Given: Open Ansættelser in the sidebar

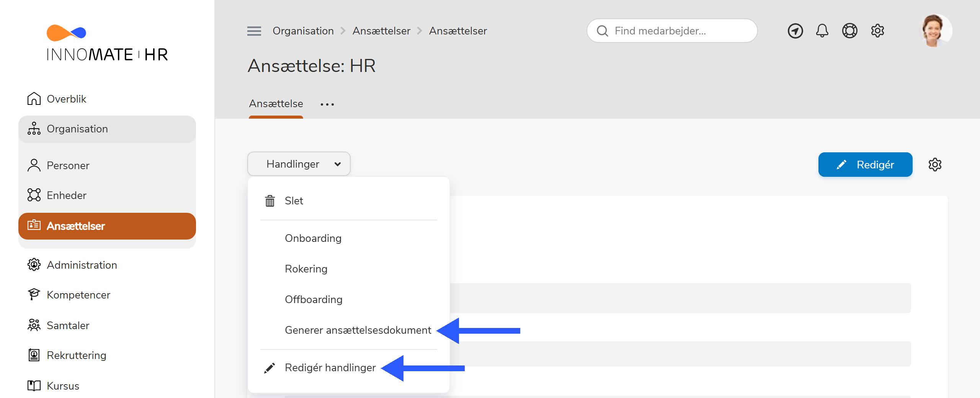Looking at the screenshot, I should click(x=107, y=226).
